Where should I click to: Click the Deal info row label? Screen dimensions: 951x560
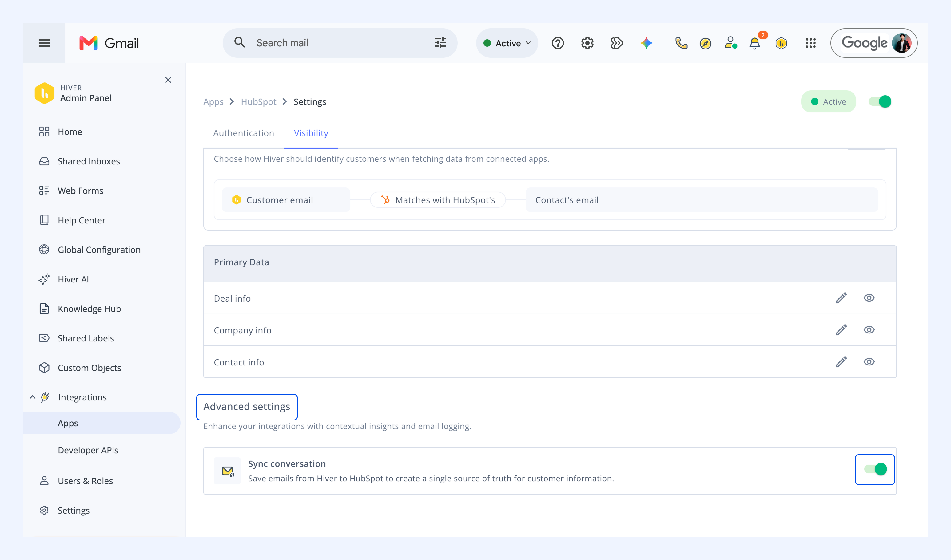232,298
